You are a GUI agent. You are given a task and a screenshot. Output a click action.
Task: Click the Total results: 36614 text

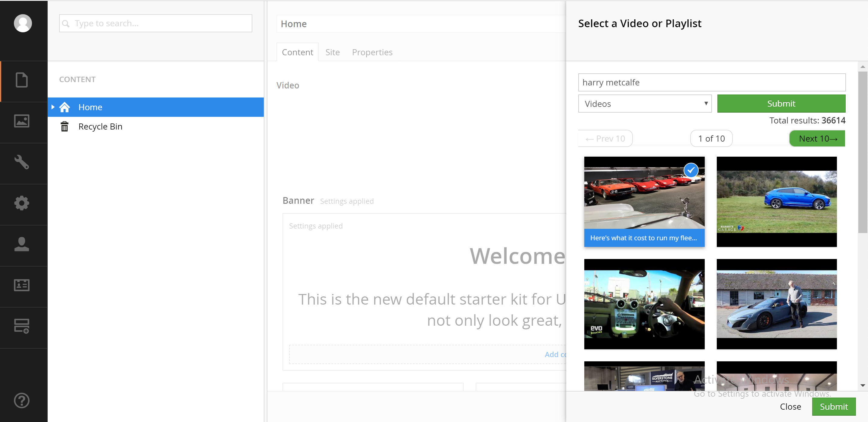[x=807, y=121]
